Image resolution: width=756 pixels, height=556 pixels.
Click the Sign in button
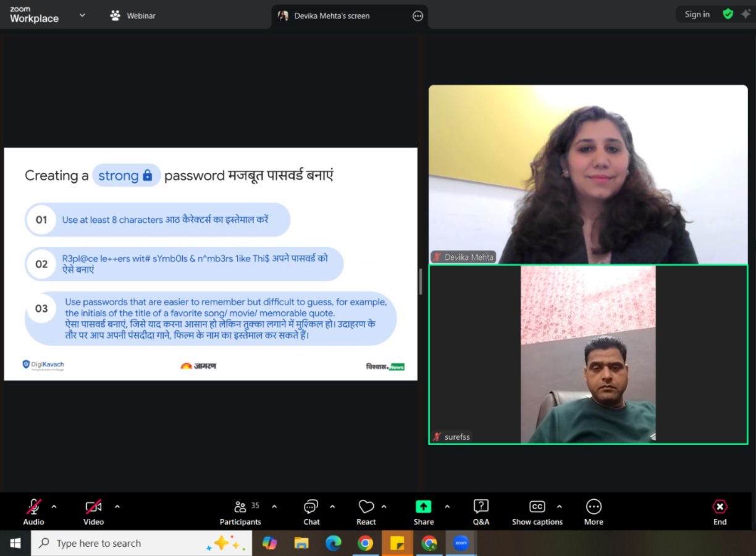[697, 14]
